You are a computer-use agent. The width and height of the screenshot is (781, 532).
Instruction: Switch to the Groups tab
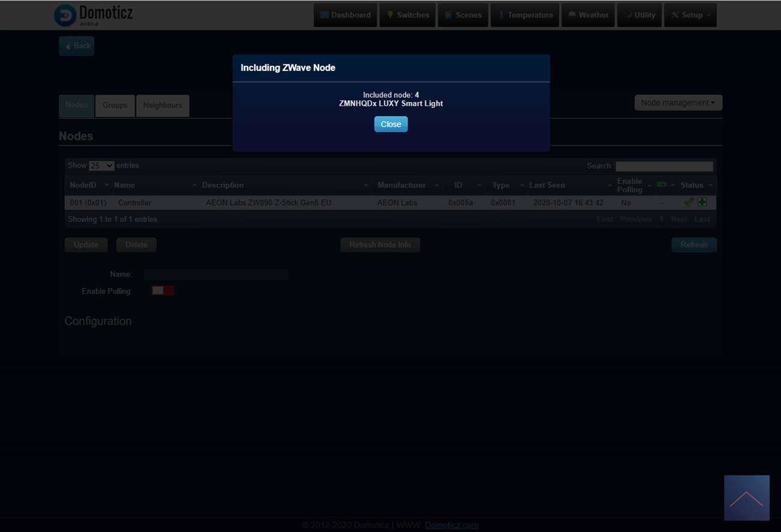(x=115, y=105)
